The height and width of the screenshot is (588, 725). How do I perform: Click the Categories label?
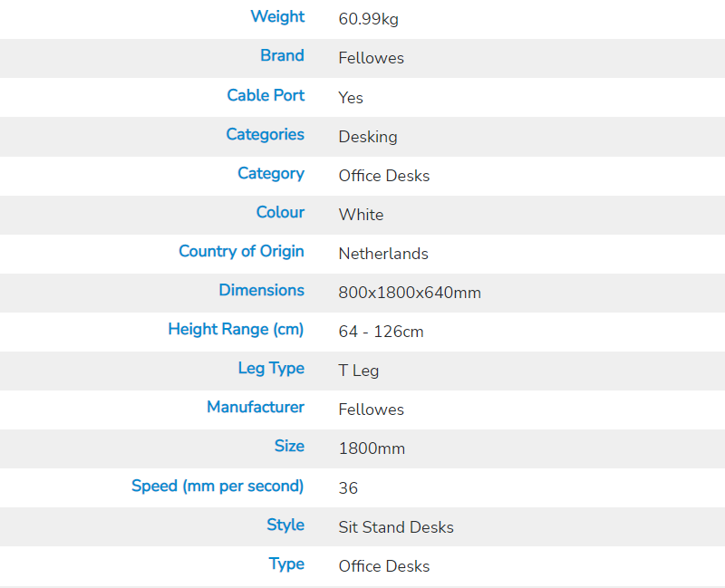(265, 134)
